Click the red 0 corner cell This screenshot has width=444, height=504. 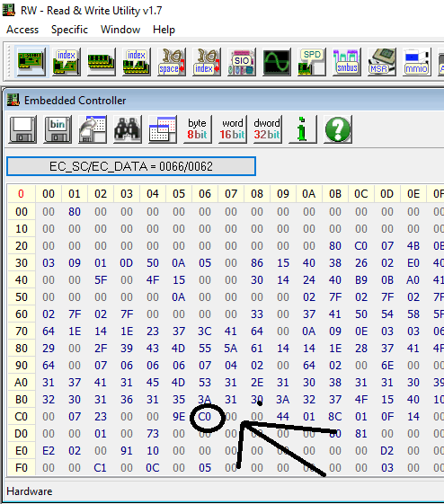[x=22, y=194]
